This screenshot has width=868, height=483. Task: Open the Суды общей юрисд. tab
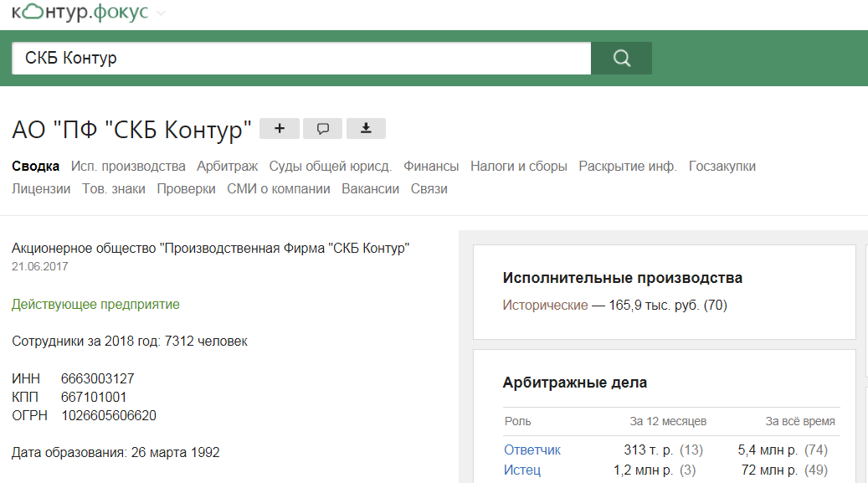[331, 167]
